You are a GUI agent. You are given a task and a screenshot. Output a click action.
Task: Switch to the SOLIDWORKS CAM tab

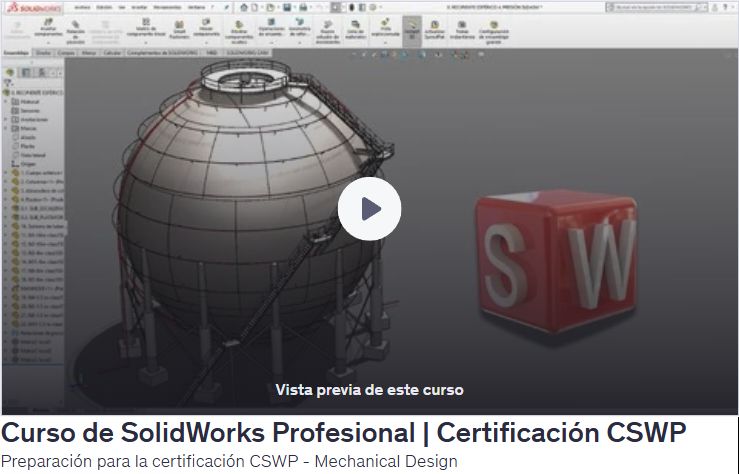pos(246,53)
